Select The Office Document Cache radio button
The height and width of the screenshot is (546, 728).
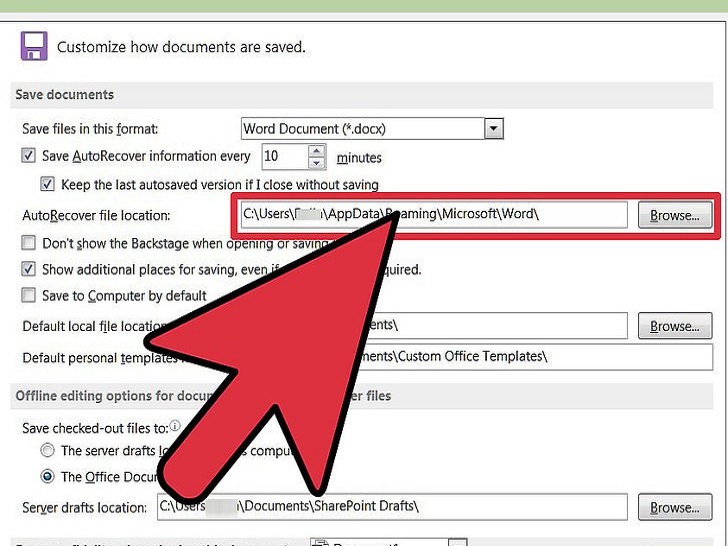click(x=47, y=476)
